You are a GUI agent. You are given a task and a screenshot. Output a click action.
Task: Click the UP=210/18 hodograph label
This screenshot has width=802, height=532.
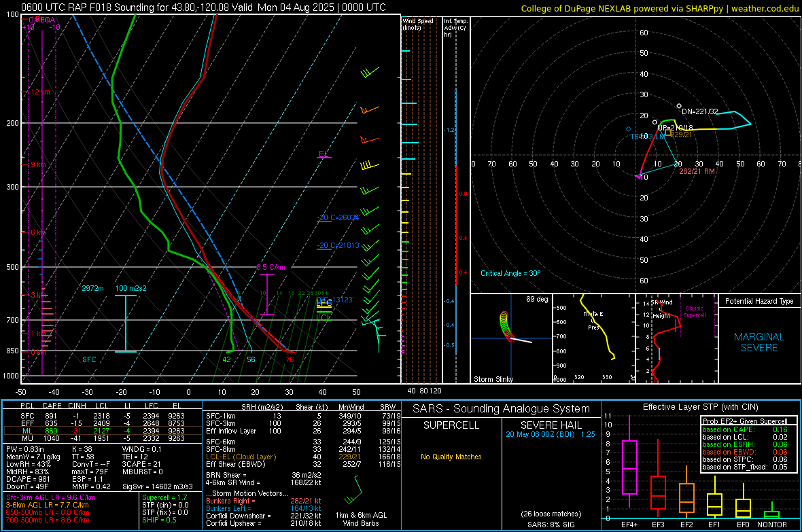675,128
